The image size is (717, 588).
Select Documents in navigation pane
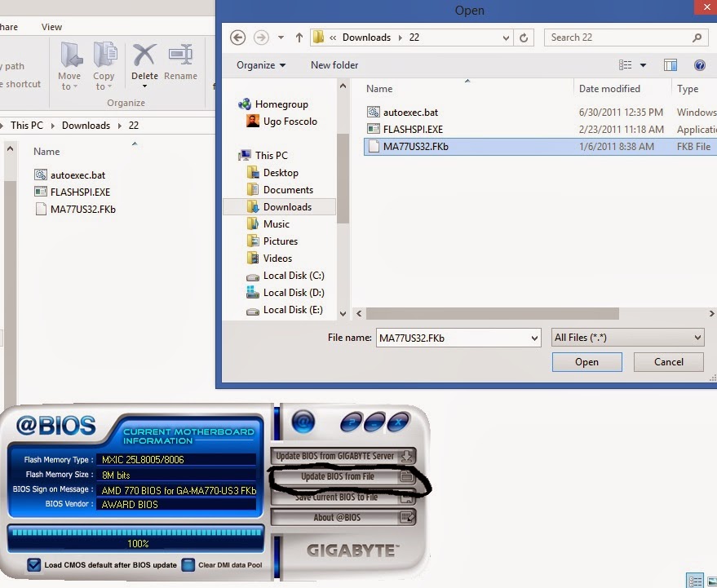(280, 190)
